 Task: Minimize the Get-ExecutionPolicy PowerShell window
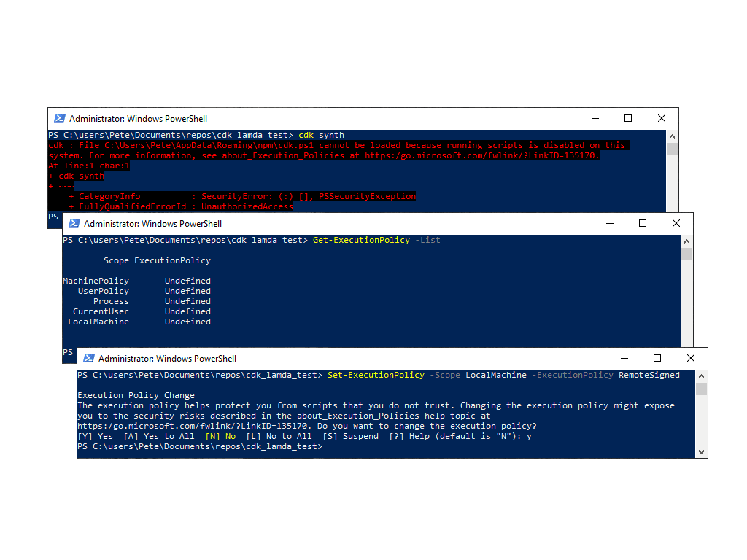[x=610, y=224]
